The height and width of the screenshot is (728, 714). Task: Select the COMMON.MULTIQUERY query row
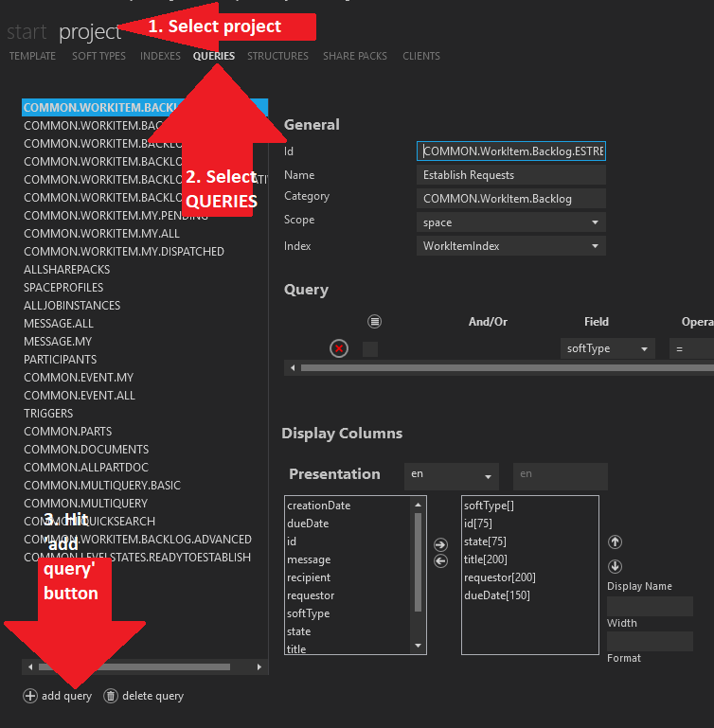point(145,504)
